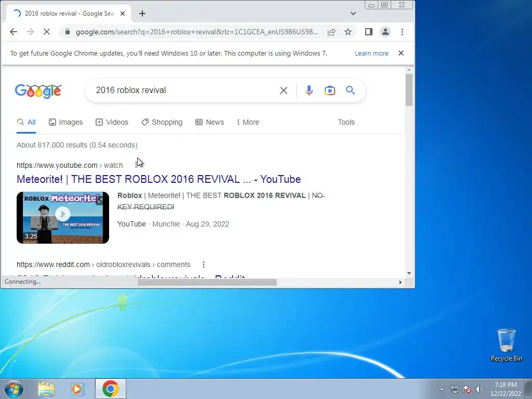The image size is (532, 399).
Task: Click the horizontal scroll-right arrow
Action: click(x=401, y=282)
